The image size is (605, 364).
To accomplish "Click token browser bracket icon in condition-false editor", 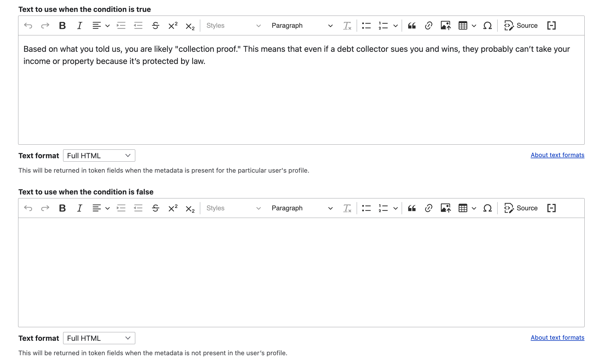I will pos(551,208).
